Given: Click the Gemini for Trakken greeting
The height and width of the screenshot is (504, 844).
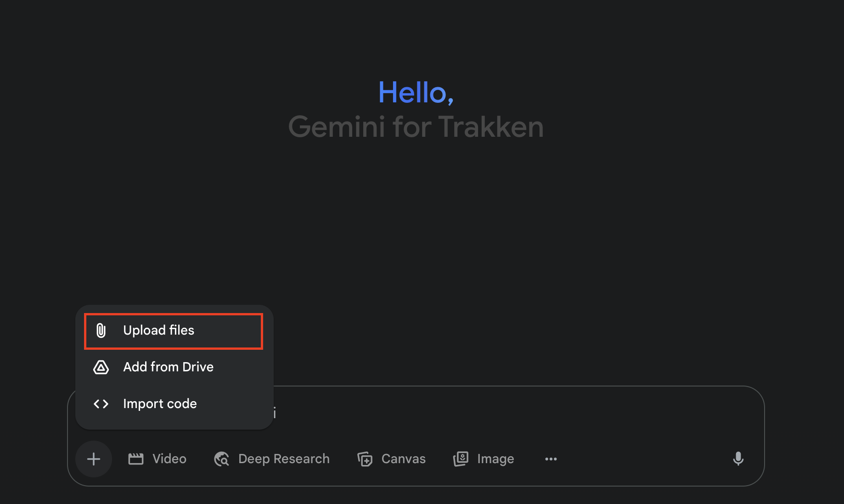Looking at the screenshot, I should [x=415, y=127].
